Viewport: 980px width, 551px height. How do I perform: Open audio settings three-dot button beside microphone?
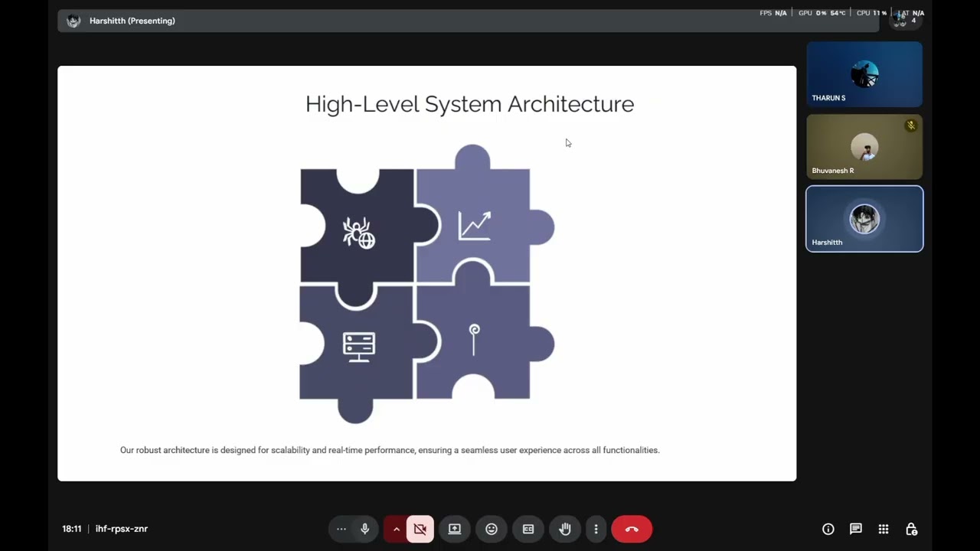pyautogui.click(x=341, y=529)
